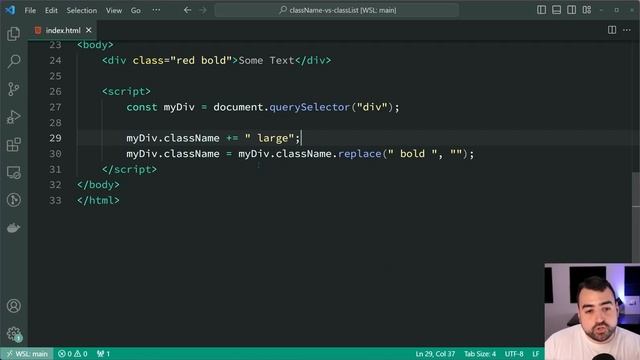Open the View menu
The width and height of the screenshot is (640, 360).
point(114,10)
